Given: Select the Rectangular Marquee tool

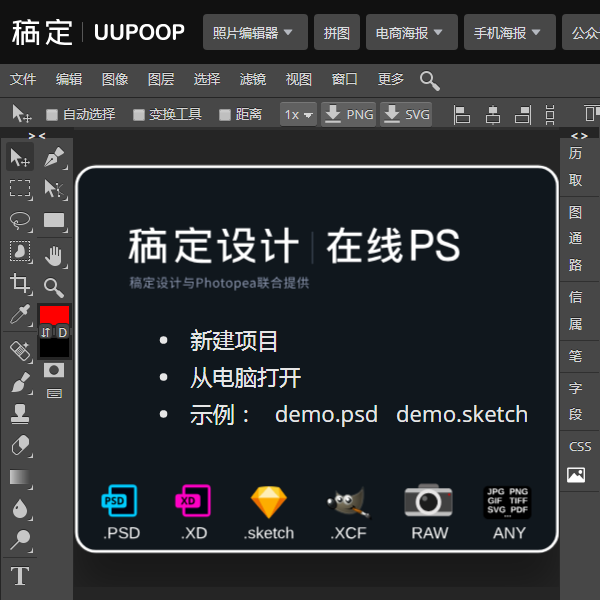Looking at the screenshot, I should [20, 189].
